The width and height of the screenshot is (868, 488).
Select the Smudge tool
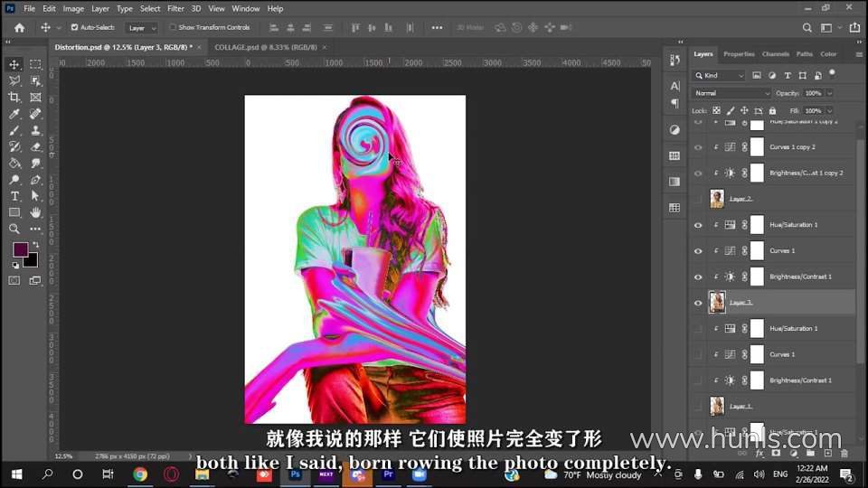(35, 164)
